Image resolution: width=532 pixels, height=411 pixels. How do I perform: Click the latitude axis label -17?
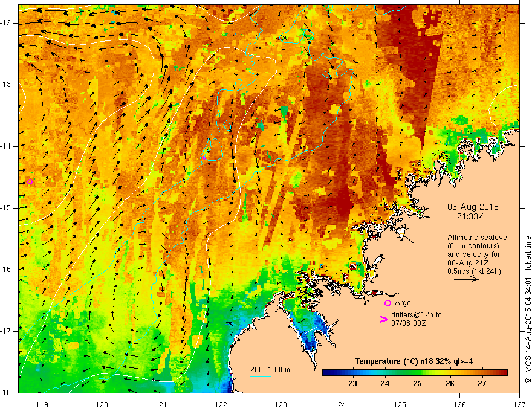pyautogui.click(x=6, y=331)
